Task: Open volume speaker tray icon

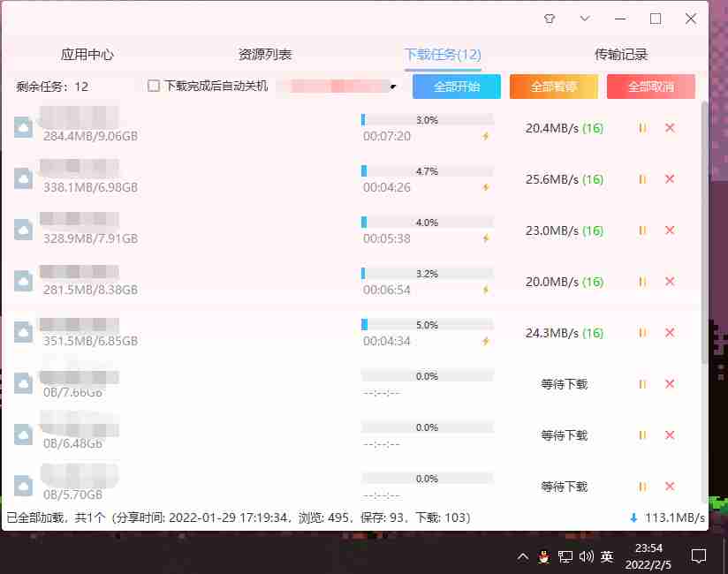Action: 587,556
